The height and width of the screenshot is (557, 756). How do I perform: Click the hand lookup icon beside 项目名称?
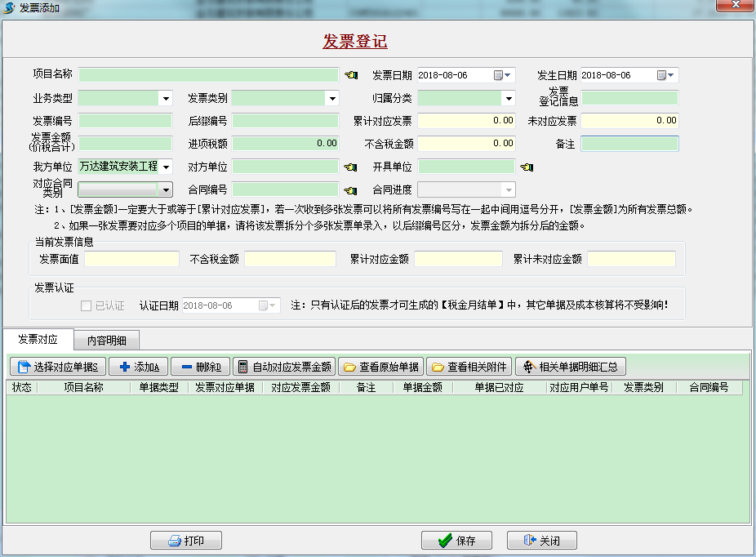point(351,75)
